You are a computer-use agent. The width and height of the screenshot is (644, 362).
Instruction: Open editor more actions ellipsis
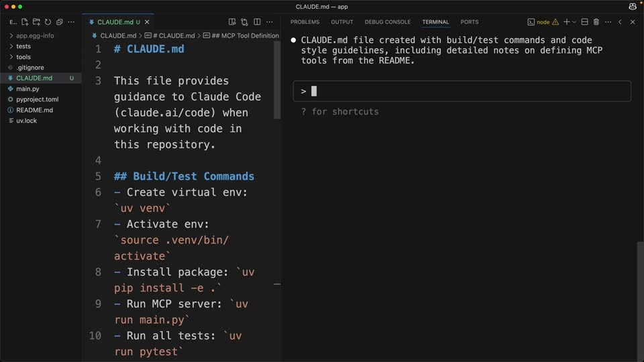click(x=270, y=22)
